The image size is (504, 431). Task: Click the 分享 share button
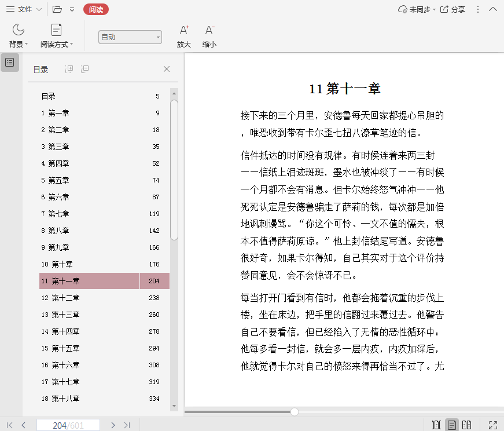(x=453, y=9)
